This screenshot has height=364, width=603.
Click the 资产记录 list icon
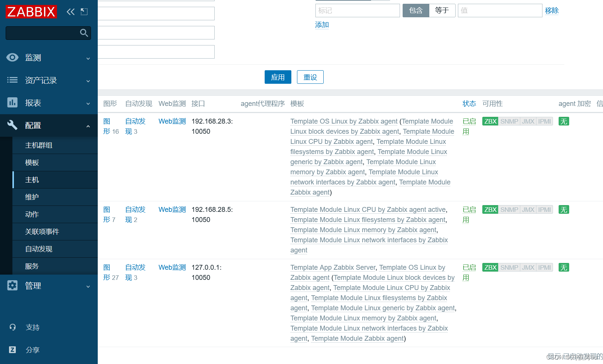click(12, 80)
